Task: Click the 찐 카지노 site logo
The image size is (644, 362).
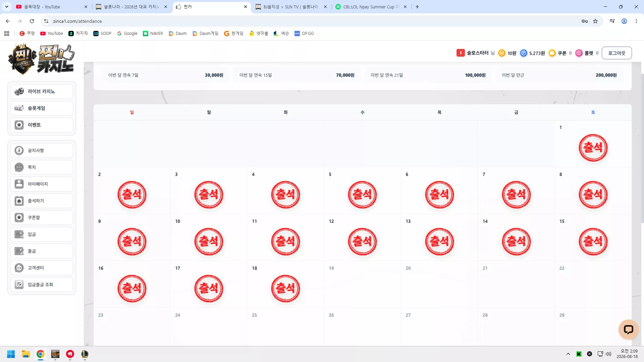Action: 41,59
